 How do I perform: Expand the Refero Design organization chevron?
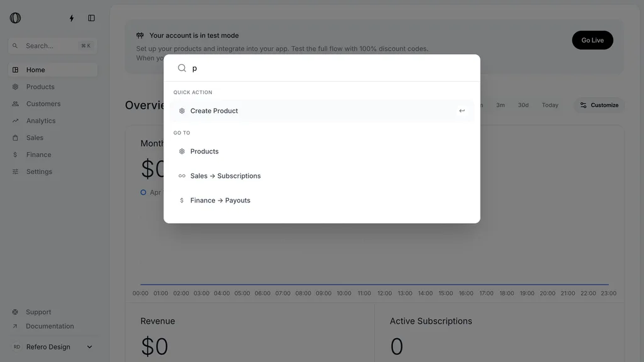click(x=89, y=347)
